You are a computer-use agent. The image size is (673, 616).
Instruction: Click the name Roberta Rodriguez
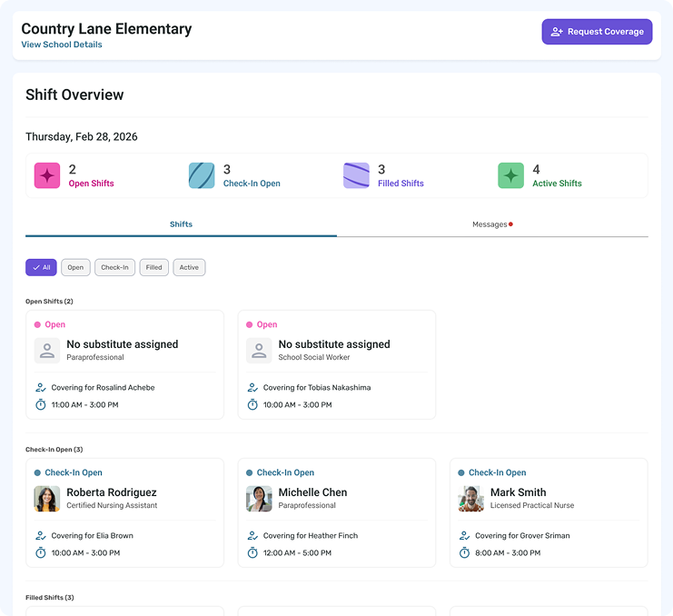(112, 492)
